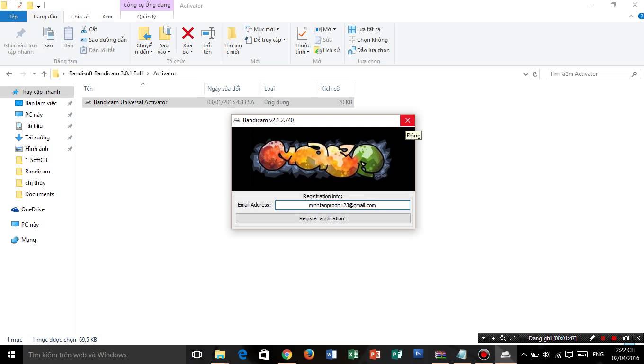644x364 pixels.
Task: Switch to the Trang đầu tab
Action: click(45, 17)
